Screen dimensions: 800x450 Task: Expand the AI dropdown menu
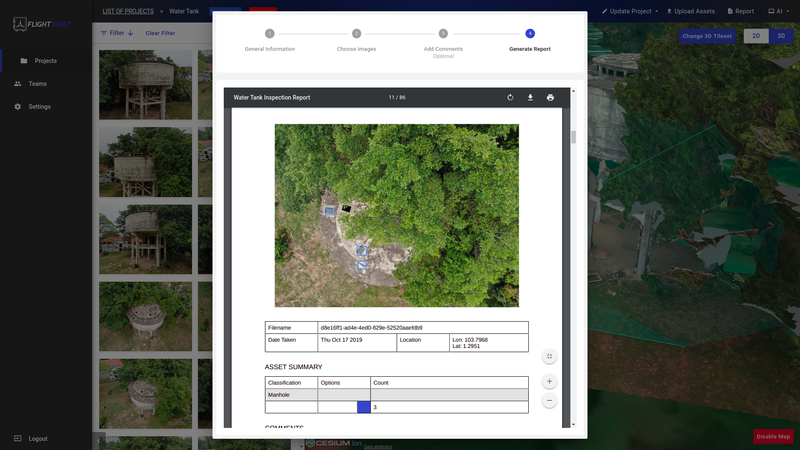pyautogui.click(x=779, y=11)
